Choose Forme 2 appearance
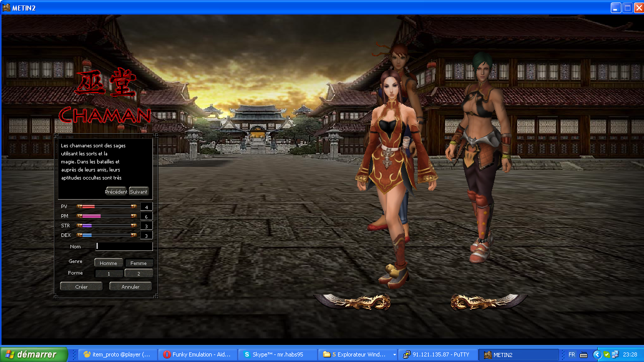 pyautogui.click(x=139, y=274)
